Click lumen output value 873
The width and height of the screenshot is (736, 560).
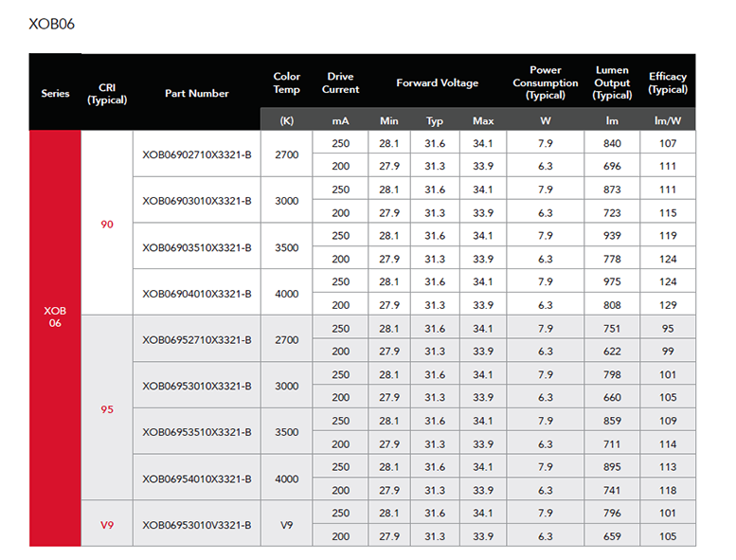(x=612, y=190)
